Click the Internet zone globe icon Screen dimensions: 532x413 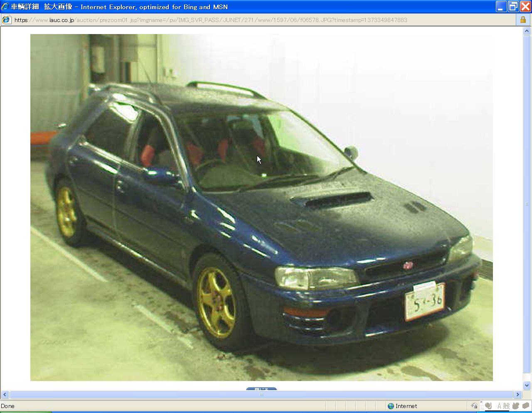click(x=391, y=406)
